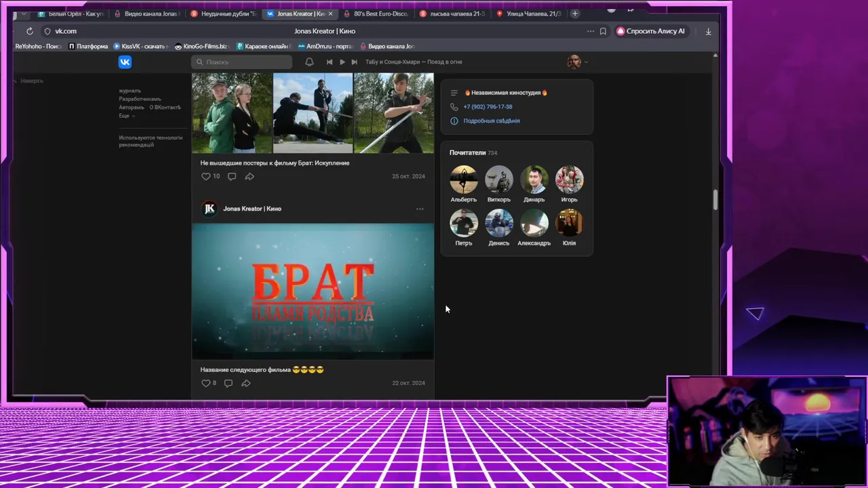Click the info icon next to Подробные свѣдѣнія
868x488 pixels.
tap(454, 121)
